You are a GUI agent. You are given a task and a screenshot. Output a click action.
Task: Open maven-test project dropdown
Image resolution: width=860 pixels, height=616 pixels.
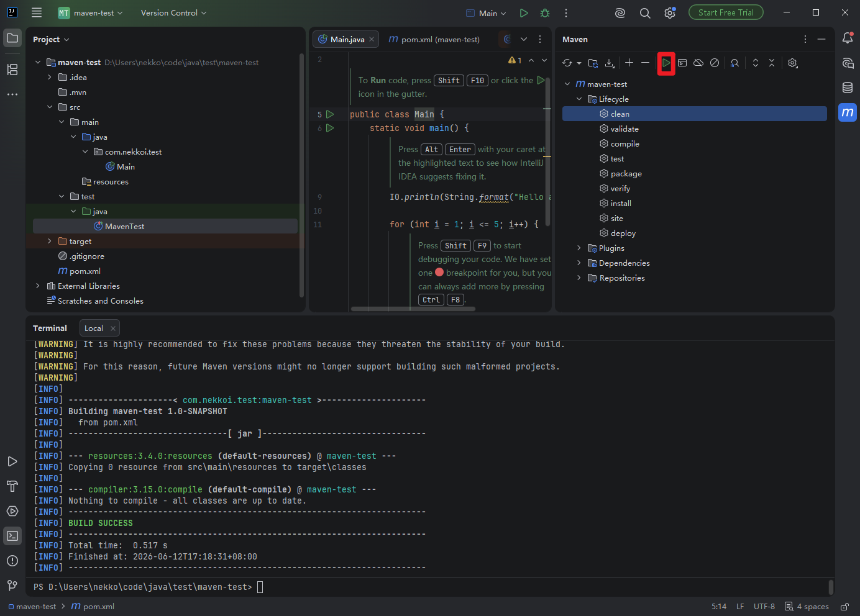click(x=91, y=13)
